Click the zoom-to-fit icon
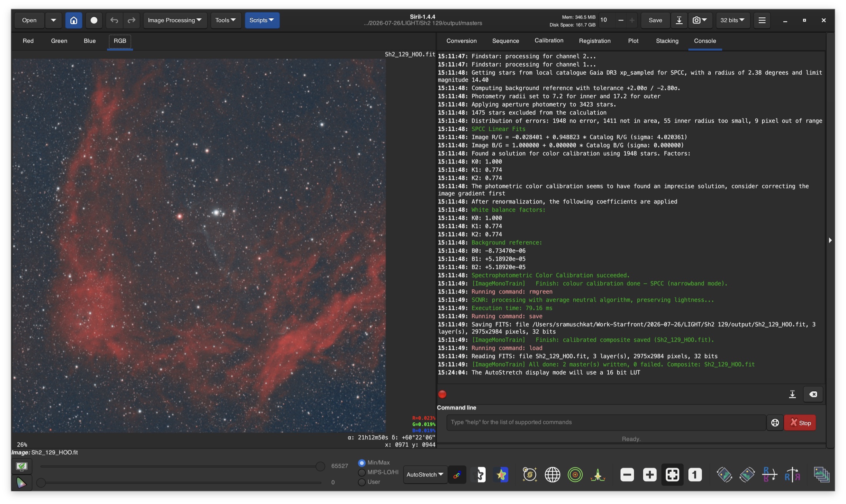The image size is (846, 504). click(672, 475)
